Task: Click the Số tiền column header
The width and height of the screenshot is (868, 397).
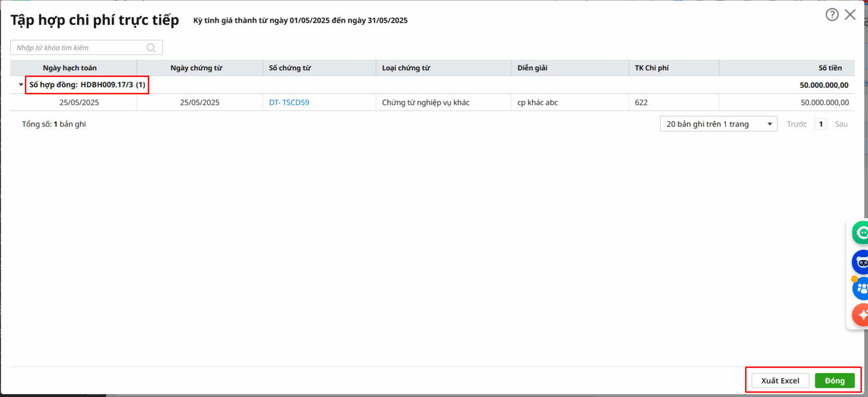Action: point(787,68)
